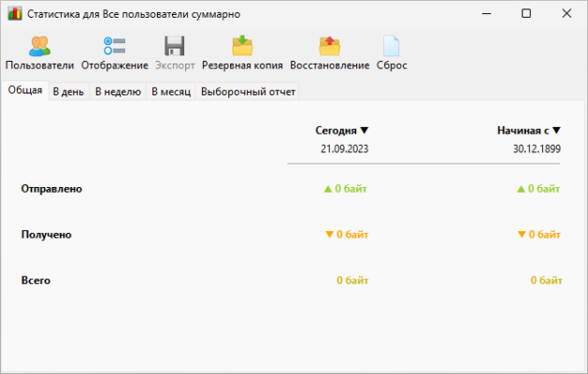Click the Отправлено row label
The width and height of the screenshot is (588, 374).
point(51,189)
